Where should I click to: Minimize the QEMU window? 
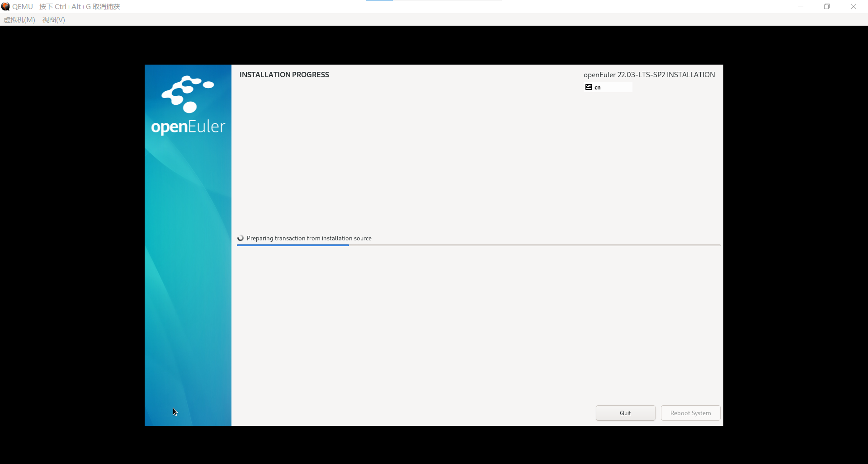click(801, 6)
